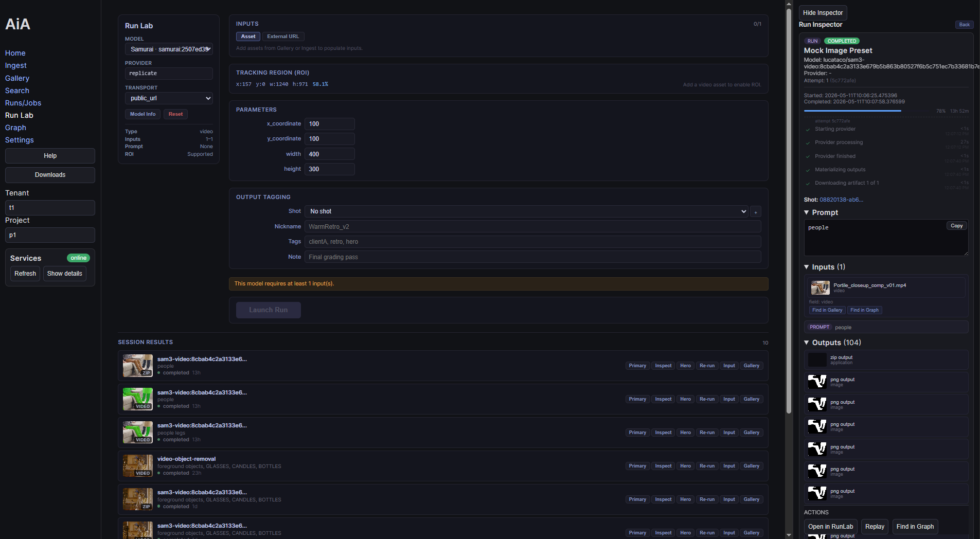This screenshot has height=539, width=980.
Task: Collapse the Outputs (104) section
Action: (807, 343)
